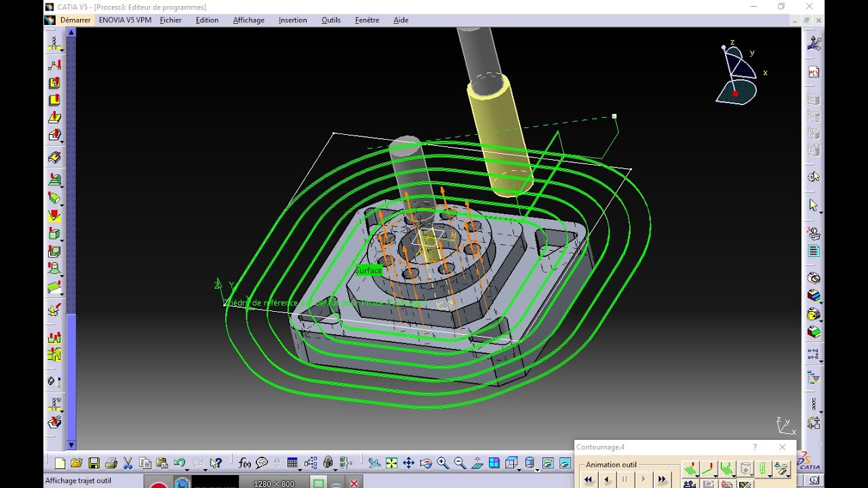
Task: Click the red record button in recorder bar
Action: (158, 484)
